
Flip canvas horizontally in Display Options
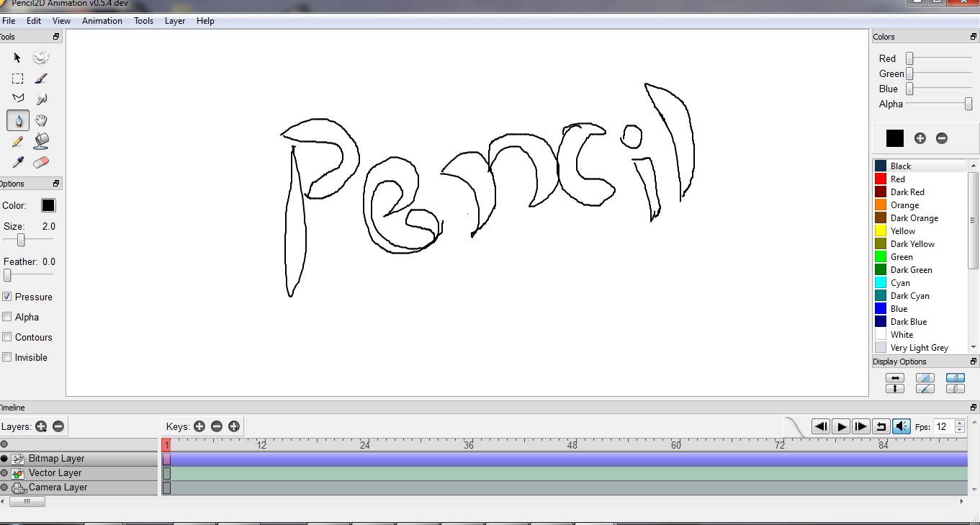(894, 378)
